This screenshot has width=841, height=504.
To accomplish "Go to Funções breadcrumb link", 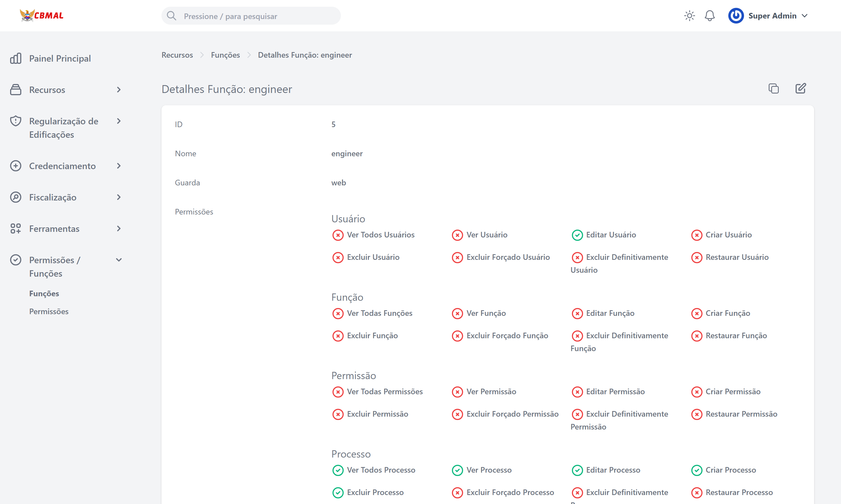I will point(225,55).
